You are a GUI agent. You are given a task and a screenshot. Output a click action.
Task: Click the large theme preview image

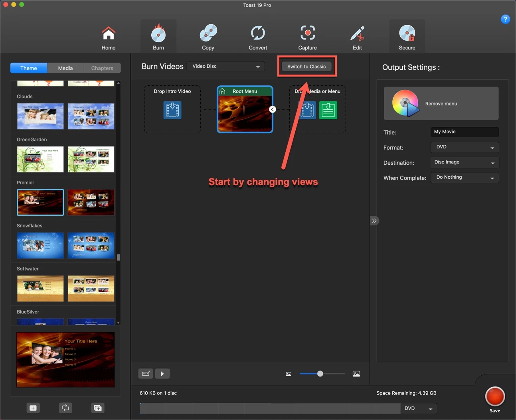65,360
